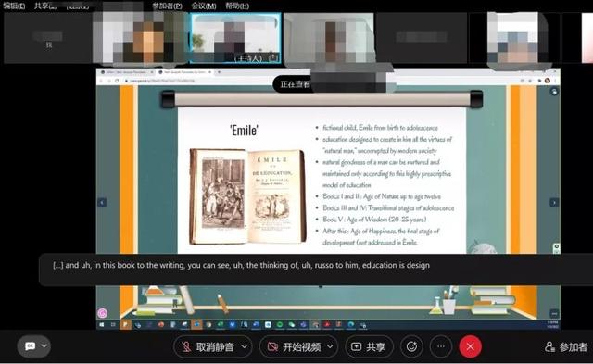Start video using 开始视频 button
The width and height of the screenshot is (593, 364).
[294, 346]
